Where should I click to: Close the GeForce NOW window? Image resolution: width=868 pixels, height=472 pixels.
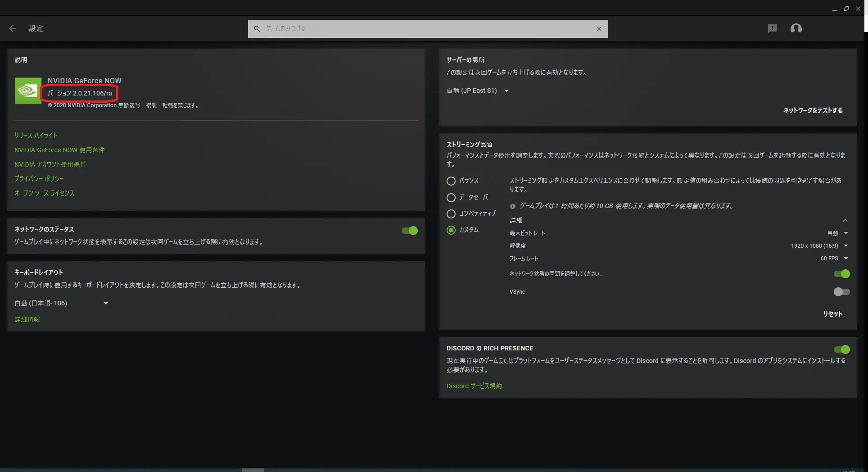(x=858, y=8)
